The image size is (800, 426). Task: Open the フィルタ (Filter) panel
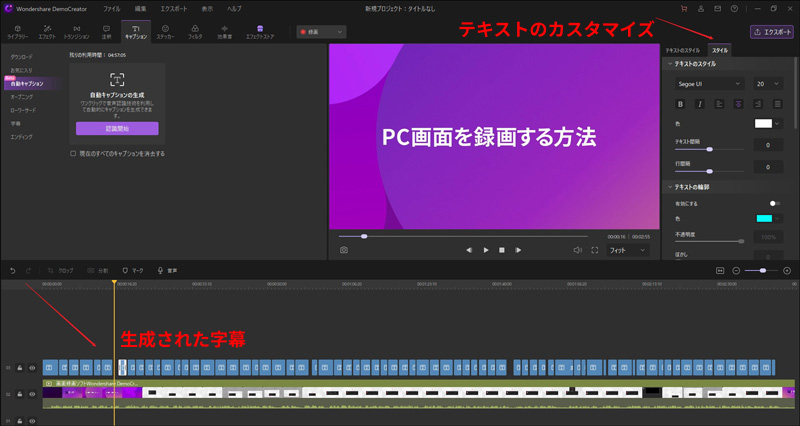[195, 32]
